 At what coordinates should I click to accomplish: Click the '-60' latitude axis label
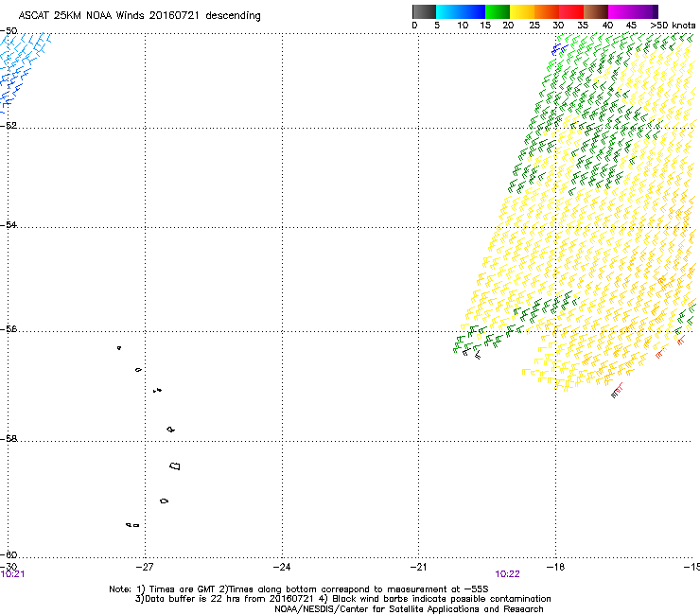(x=9, y=555)
